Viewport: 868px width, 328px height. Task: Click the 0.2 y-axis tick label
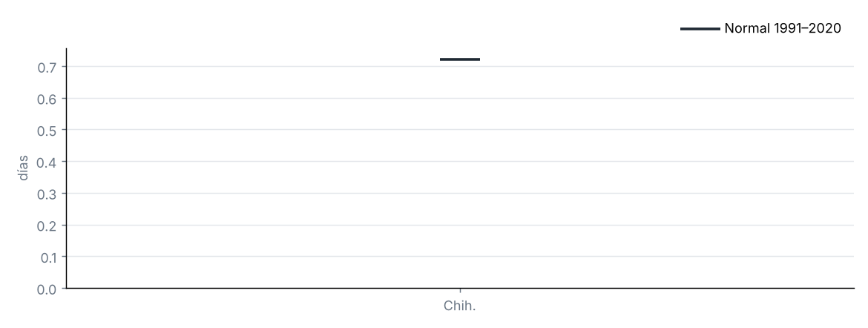coord(47,226)
